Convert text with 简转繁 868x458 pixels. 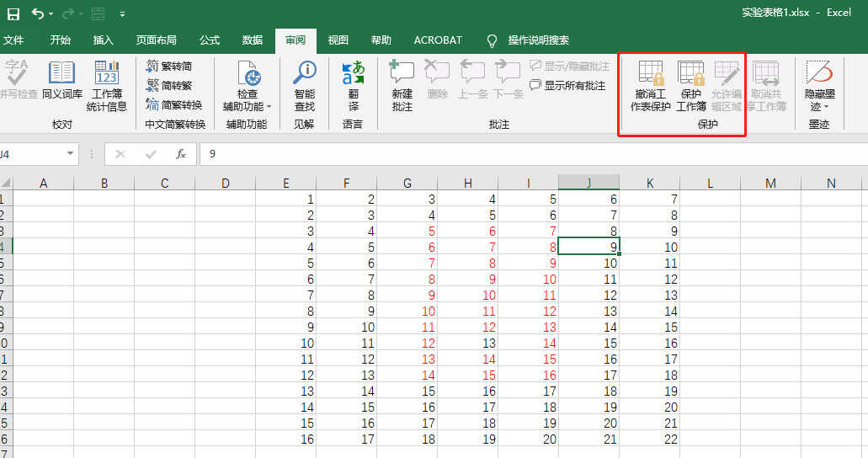coord(169,85)
